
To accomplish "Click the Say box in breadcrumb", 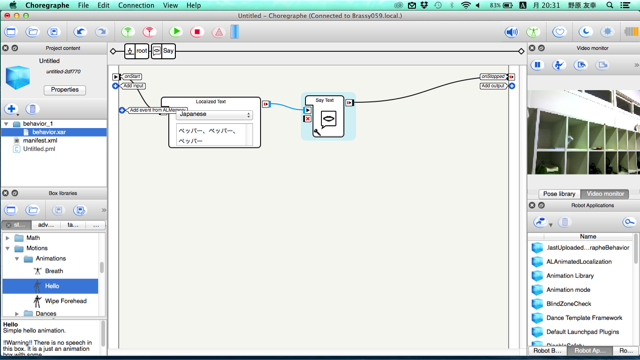I will tap(163, 51).
